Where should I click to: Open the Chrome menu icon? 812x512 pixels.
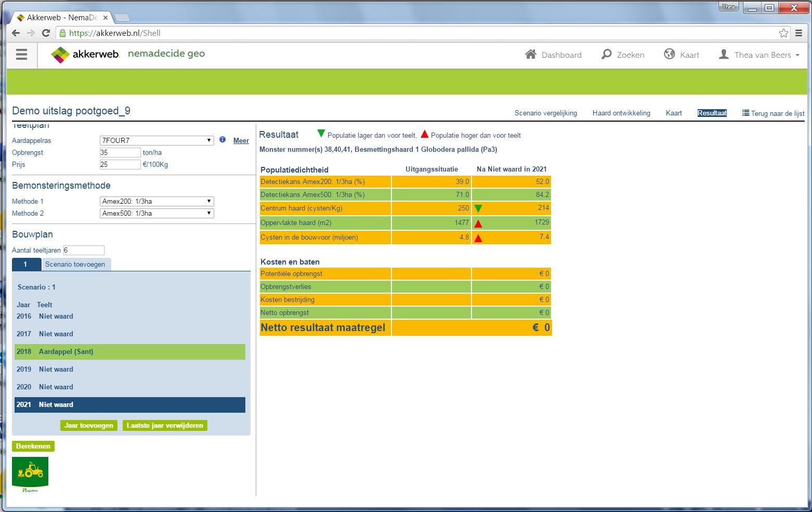click(x=799, y=33)
